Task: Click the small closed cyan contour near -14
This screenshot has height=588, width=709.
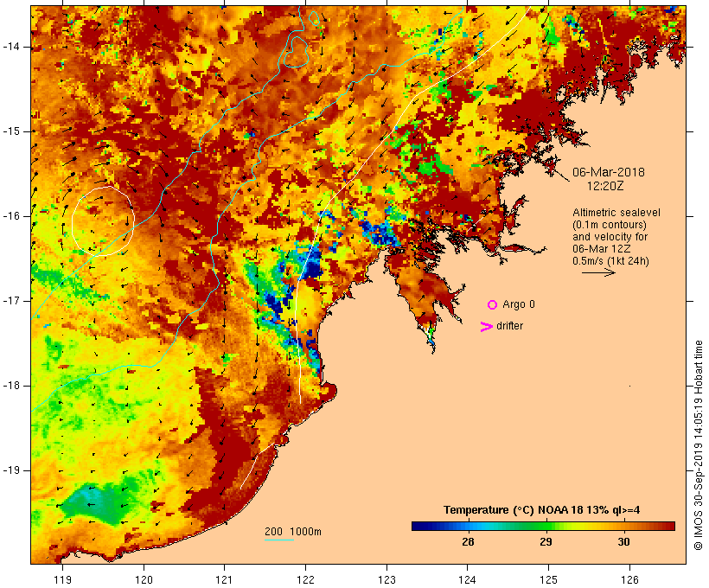Action: (x=297, y=52)
